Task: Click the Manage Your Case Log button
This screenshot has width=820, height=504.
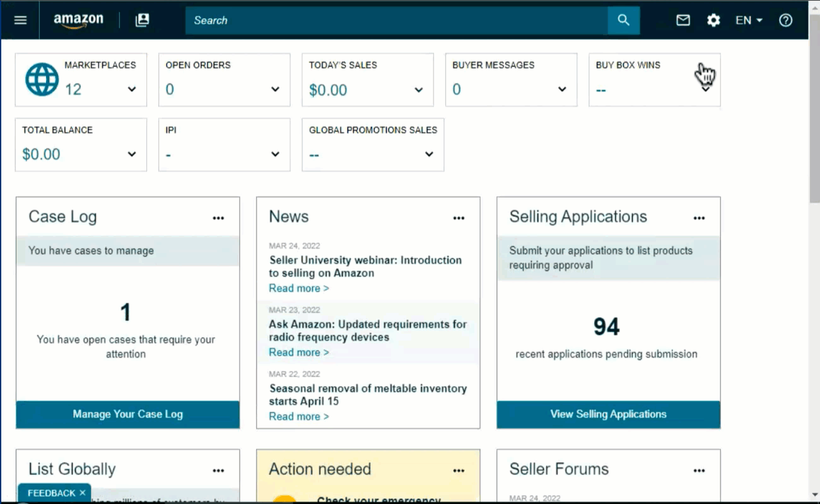Action: 127,414
